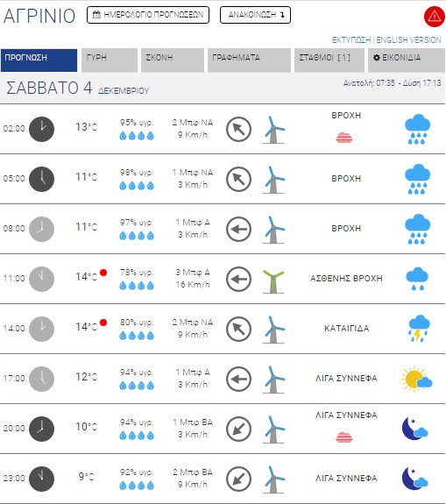Switch to the ΣΚΟΝΗ tab
The width and height of the screenshot is (446, 504).
[173, 60]
